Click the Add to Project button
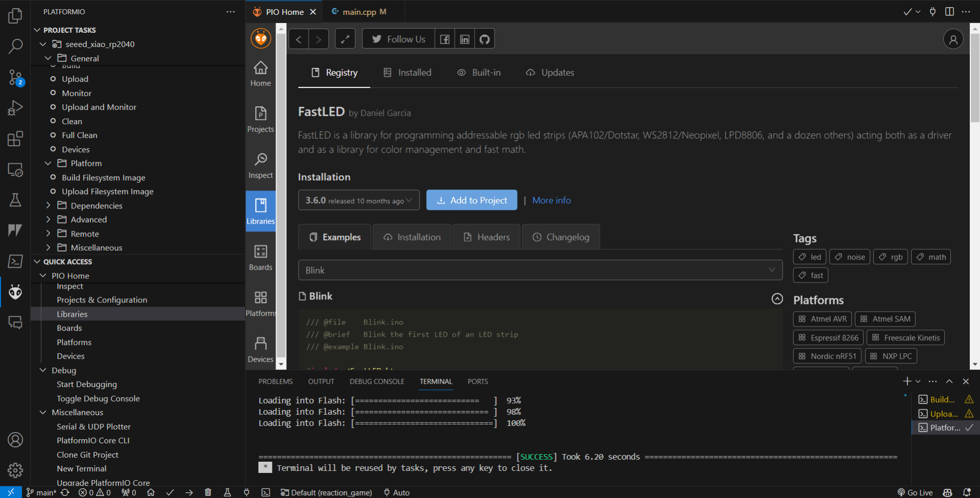The width and height of the screenshot is (980, 498). 471,200
